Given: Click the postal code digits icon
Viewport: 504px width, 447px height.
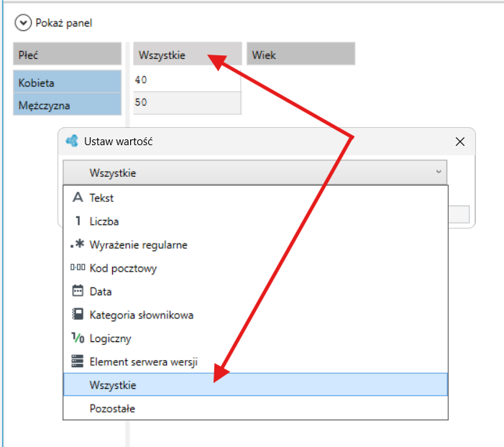Looking at the screenshot, I should (78, 267).
